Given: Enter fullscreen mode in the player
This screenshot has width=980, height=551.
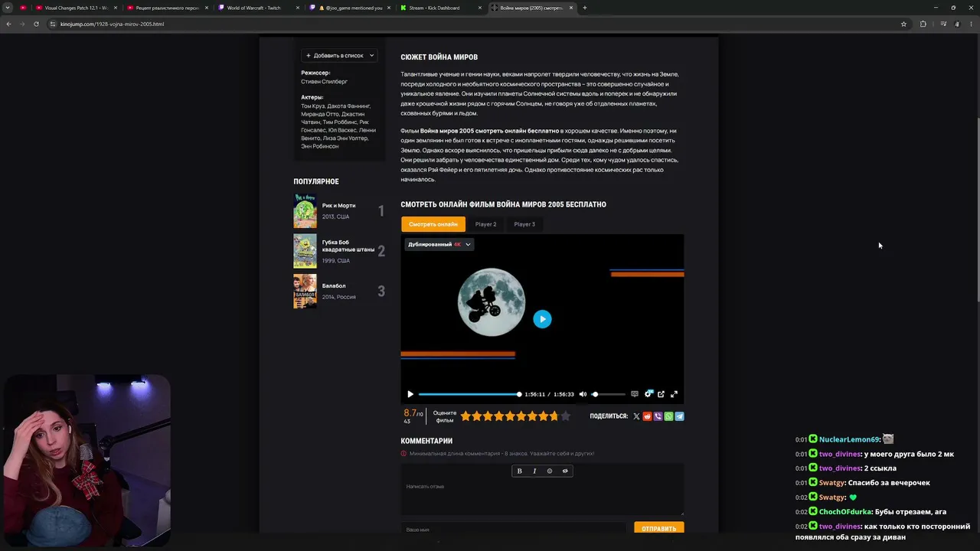Looking at the screenshot, I should pyautogui.click(x=675, y=394).
